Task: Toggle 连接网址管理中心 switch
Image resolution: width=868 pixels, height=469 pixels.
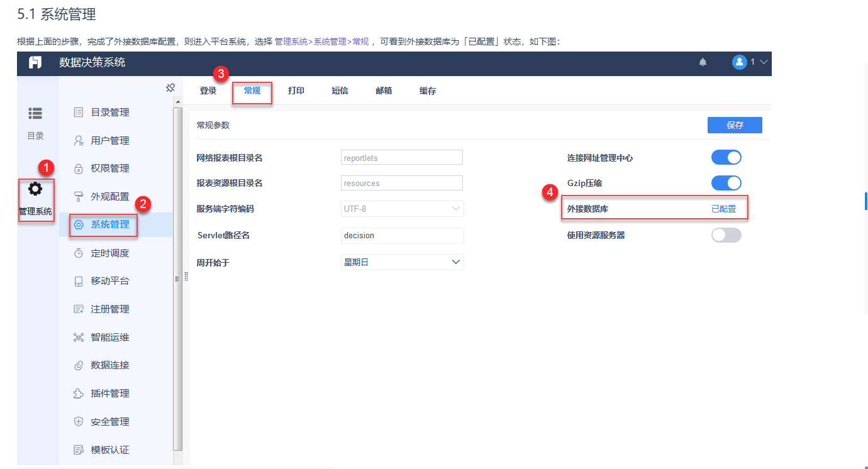Action: coord(726,157)
